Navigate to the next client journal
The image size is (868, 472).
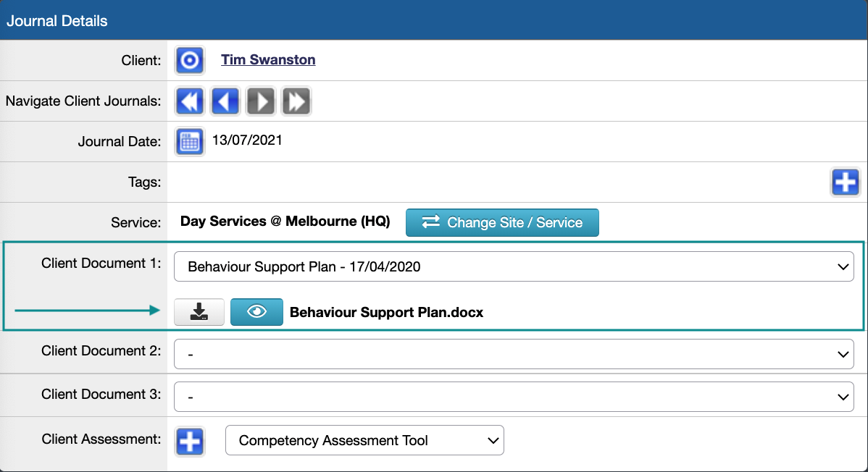[x=260, y=101]
